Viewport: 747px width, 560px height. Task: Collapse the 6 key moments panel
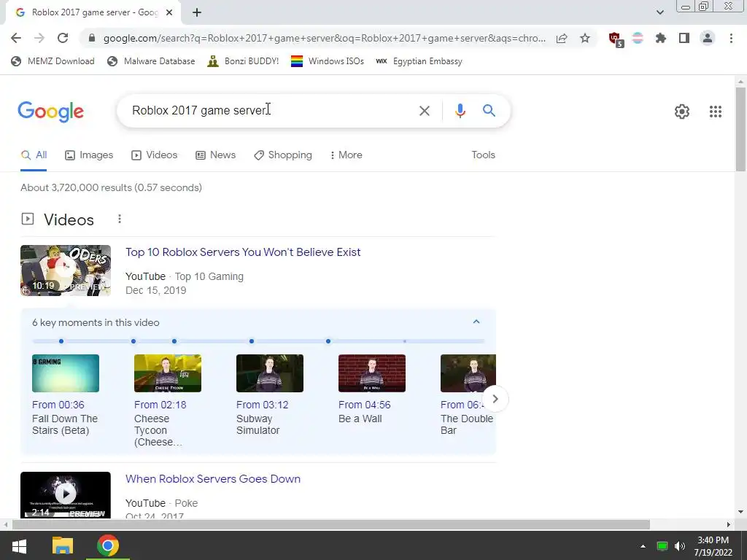476,322
